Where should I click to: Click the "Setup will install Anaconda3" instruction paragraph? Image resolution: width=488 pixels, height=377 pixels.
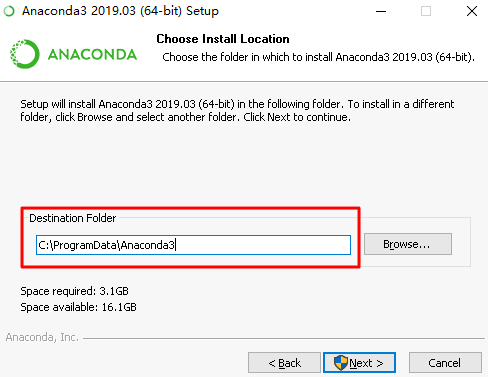[x=237, y=111]
